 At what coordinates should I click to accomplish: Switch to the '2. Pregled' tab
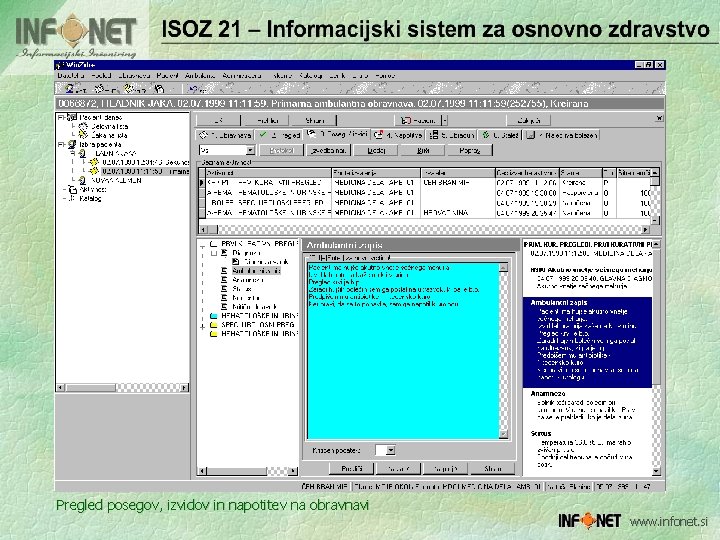tap(279, 135)
